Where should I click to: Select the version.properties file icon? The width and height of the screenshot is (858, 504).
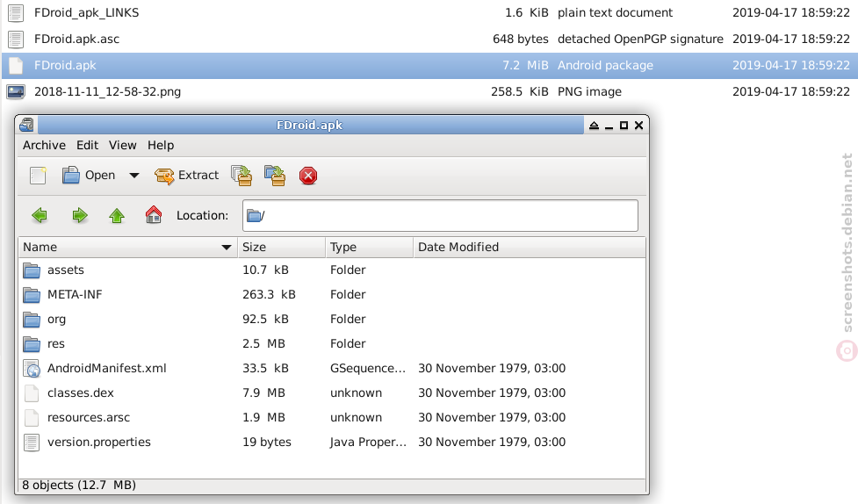click(32, 443)
